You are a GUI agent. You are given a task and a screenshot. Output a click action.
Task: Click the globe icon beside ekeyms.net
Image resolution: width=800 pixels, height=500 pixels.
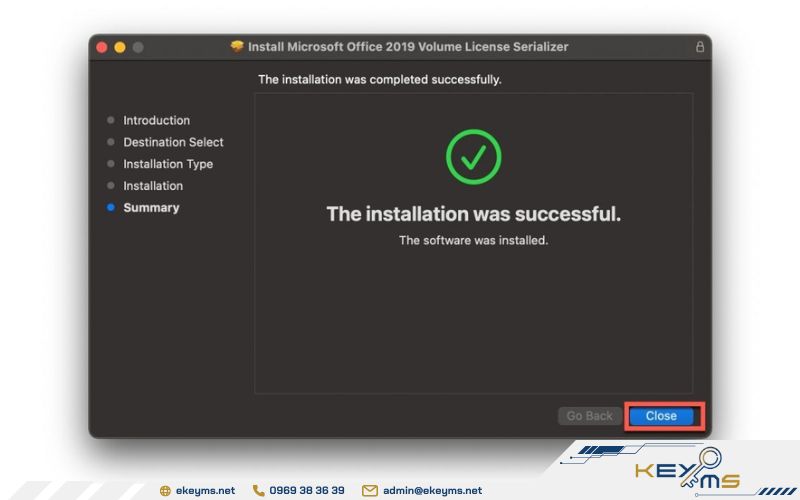[165, 491]
